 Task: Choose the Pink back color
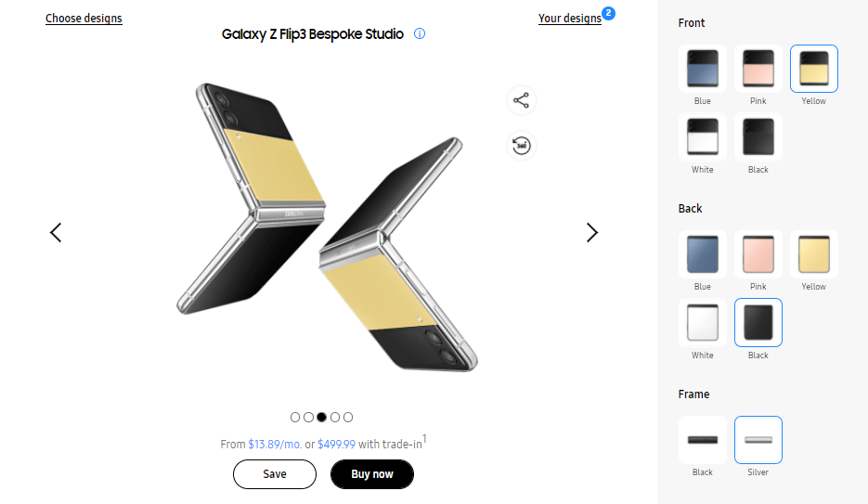[x=758, y=254]
